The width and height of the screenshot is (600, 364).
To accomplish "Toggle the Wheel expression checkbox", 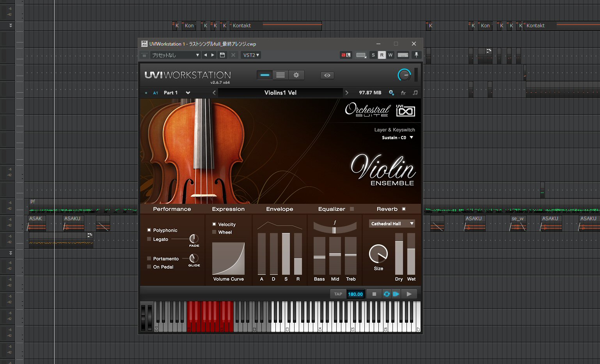I will [x=214, y=232].
